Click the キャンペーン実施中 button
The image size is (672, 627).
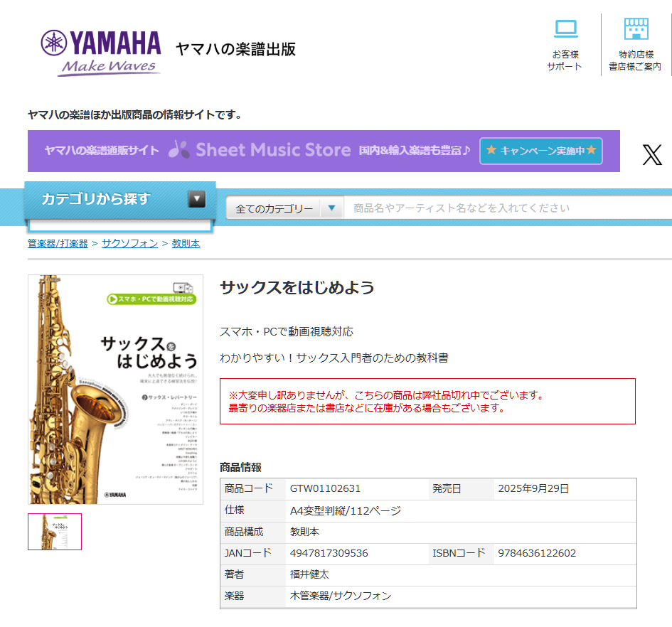click(541, 151)
